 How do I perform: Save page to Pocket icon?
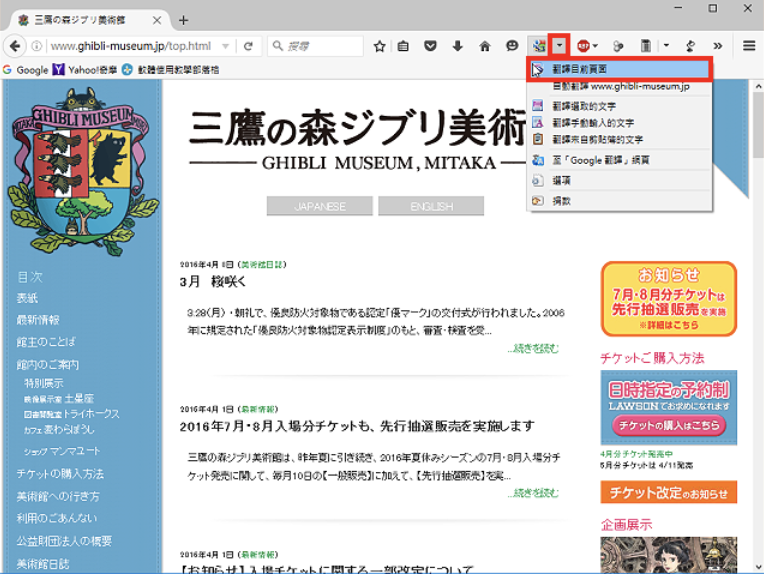click(430, 46)
